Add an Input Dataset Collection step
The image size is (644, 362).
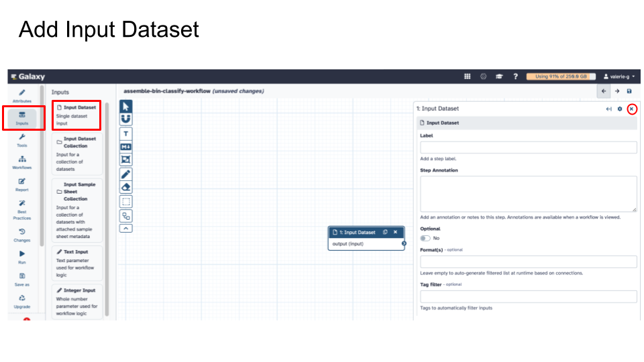[76, 154]
